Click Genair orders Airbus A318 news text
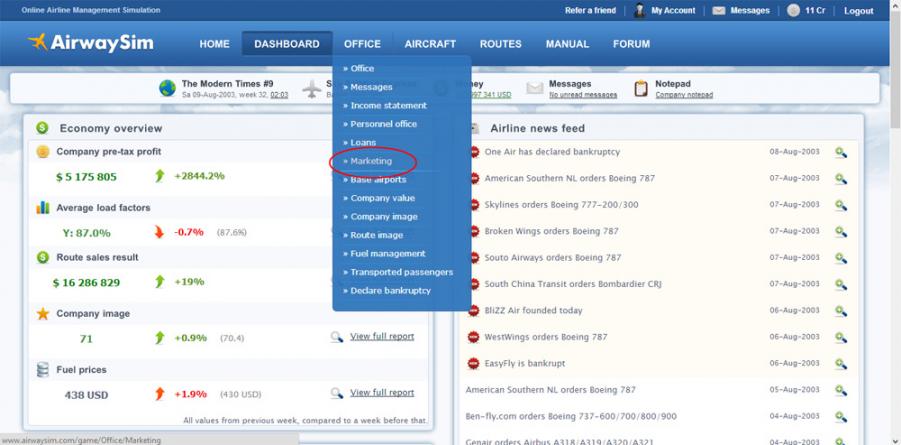 [560, 442]
